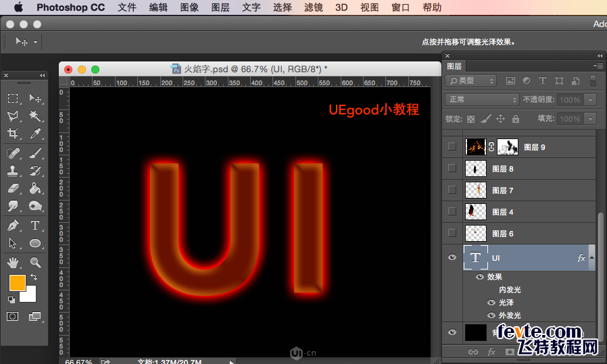
Task: Open the 编辑 menu
Action: click(x=158, y=7)
